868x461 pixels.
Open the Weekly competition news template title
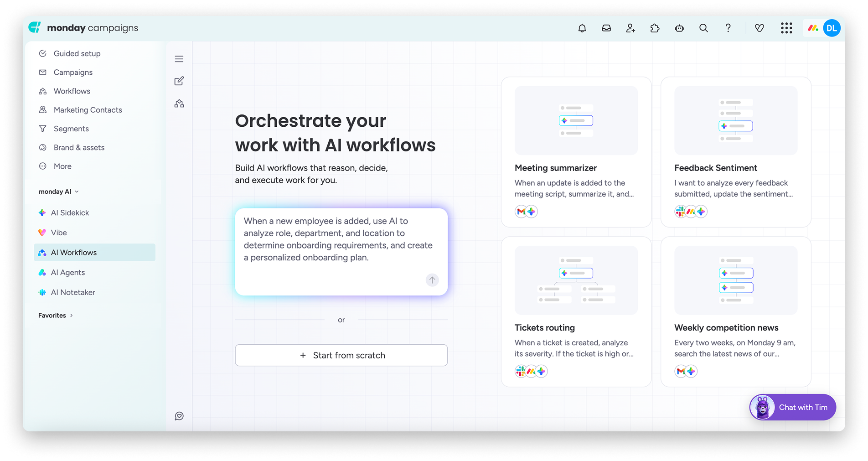click(726, 328)
